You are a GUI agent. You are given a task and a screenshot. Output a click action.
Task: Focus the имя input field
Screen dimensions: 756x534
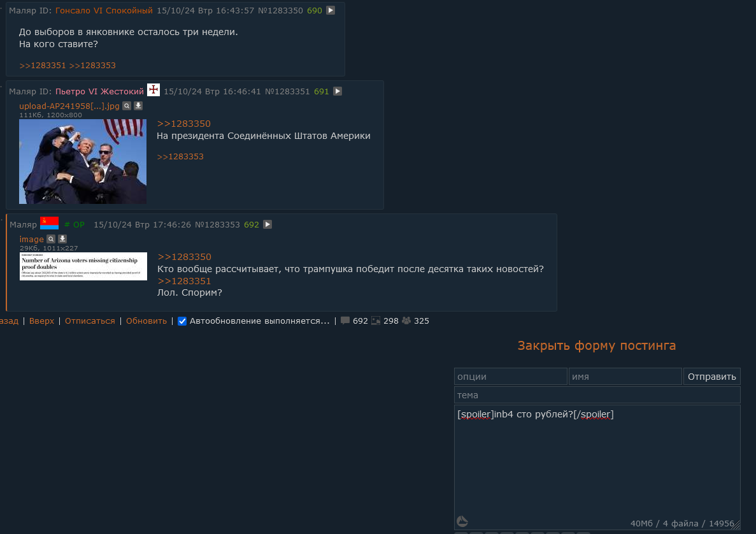(x=625, y=376)
